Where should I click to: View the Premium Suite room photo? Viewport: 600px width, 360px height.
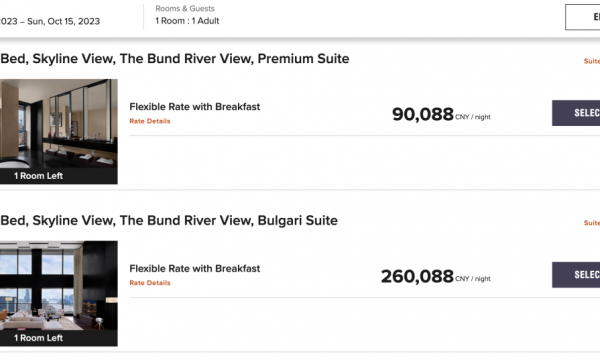pyautogui.click(x=59, y=124)
